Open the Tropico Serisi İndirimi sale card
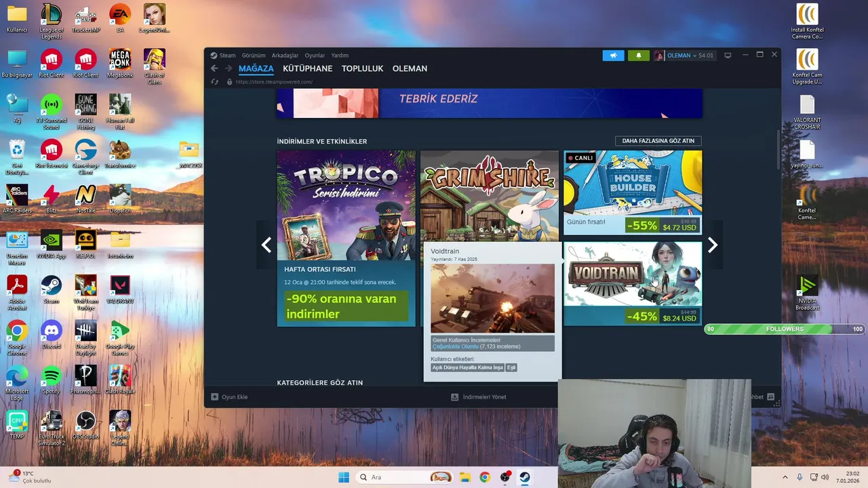 pos(346,239)
